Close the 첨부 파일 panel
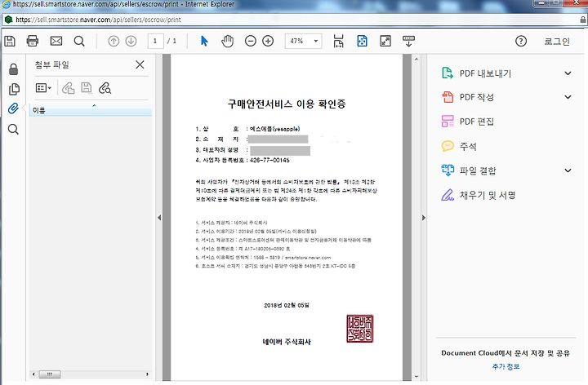The width and height of the screenshot is (588, 385). point(140,64)
